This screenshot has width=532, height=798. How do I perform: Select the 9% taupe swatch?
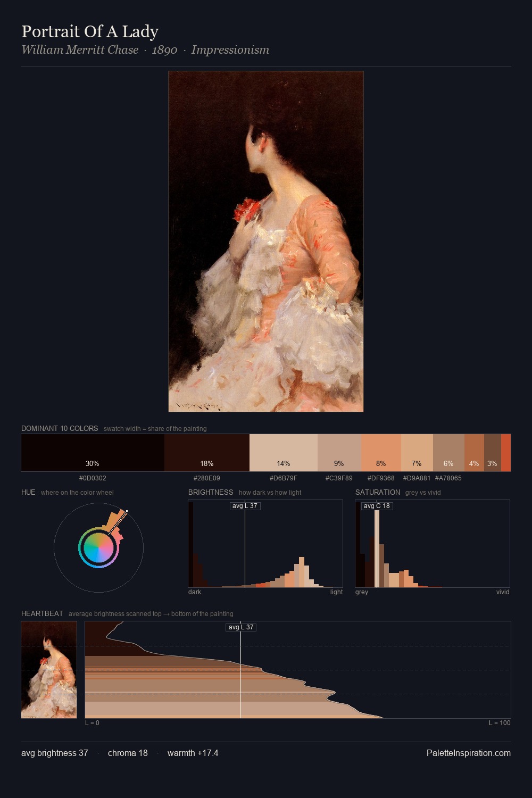coord(339,453)
